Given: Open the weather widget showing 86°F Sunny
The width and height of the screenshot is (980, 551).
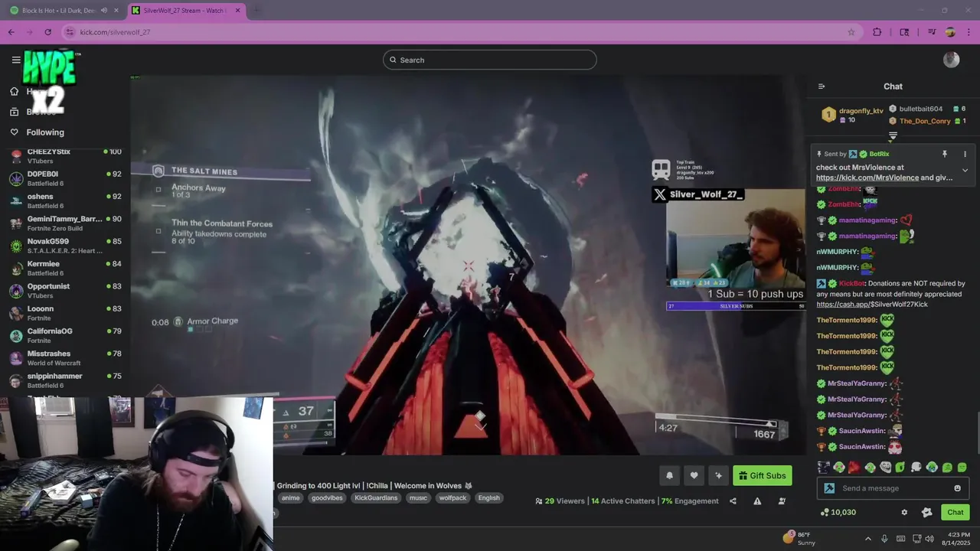Looking at the screenshot, I should click(799, 539).
